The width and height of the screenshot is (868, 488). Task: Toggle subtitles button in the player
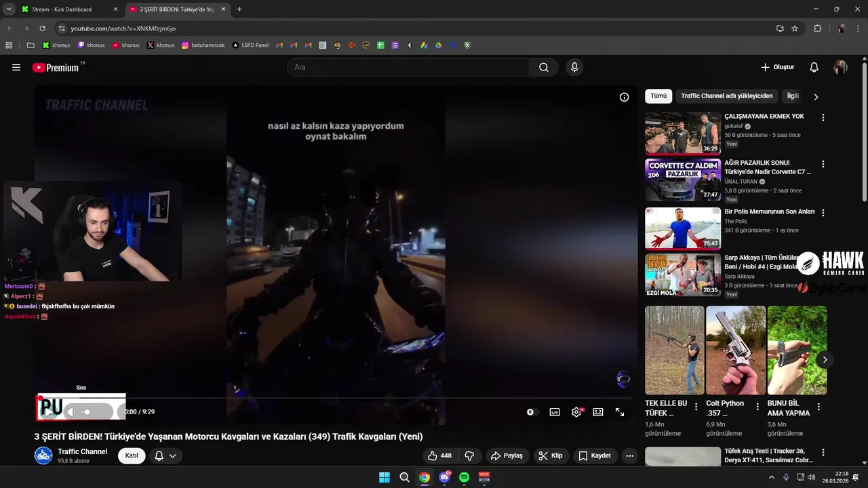coord(555,412)
